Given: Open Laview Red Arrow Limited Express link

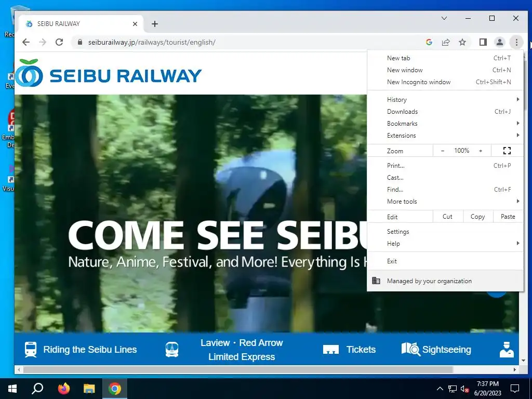Looking at the screenshot, I should click(242, 350).
